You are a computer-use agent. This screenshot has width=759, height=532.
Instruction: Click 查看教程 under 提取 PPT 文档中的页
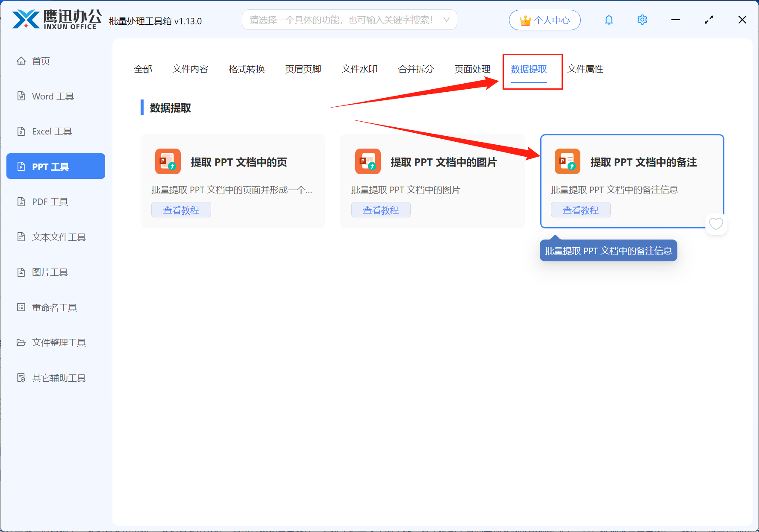(x=181, y=210)
